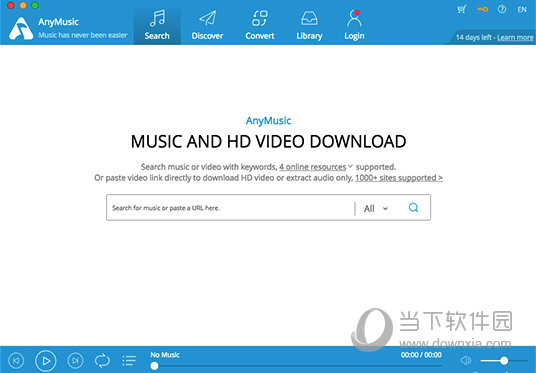The width and height of the screenshot is (536, 373).
Task: Click the magnifier search button
Action: (413, 208)
